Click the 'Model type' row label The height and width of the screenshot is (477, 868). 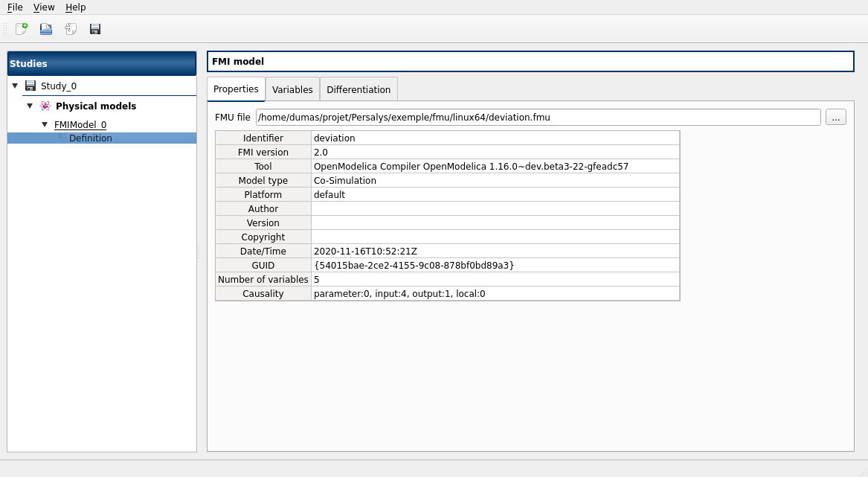[x=263, y=181]
